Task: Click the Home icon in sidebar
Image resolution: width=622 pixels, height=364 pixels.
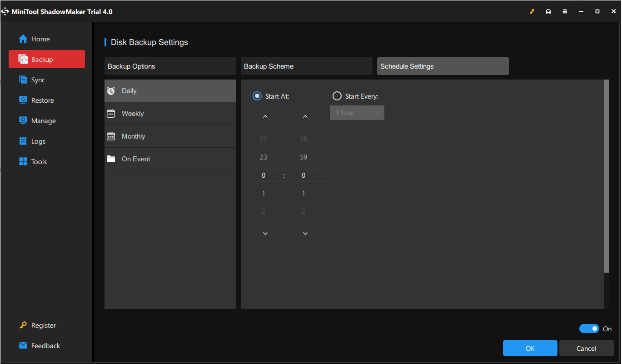Action: pos(23,39)
